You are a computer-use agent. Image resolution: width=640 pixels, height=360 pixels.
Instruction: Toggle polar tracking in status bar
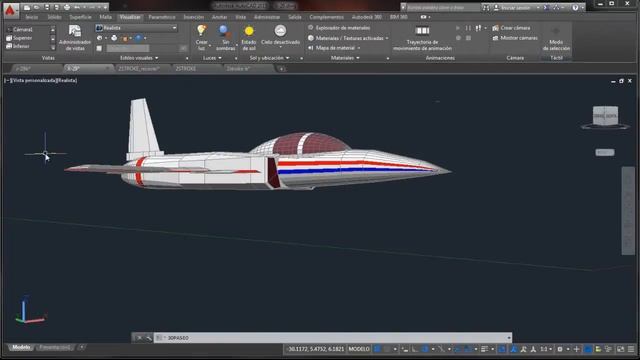425,349
